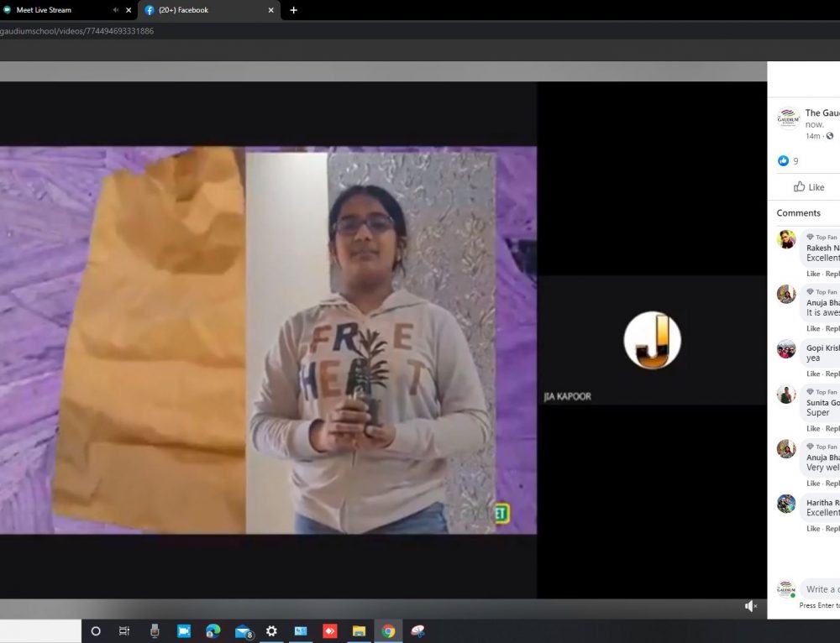The width and height of the screenshot is (840, 643).
Task: Open a new browser tab
Action: [x=293, y=10]
